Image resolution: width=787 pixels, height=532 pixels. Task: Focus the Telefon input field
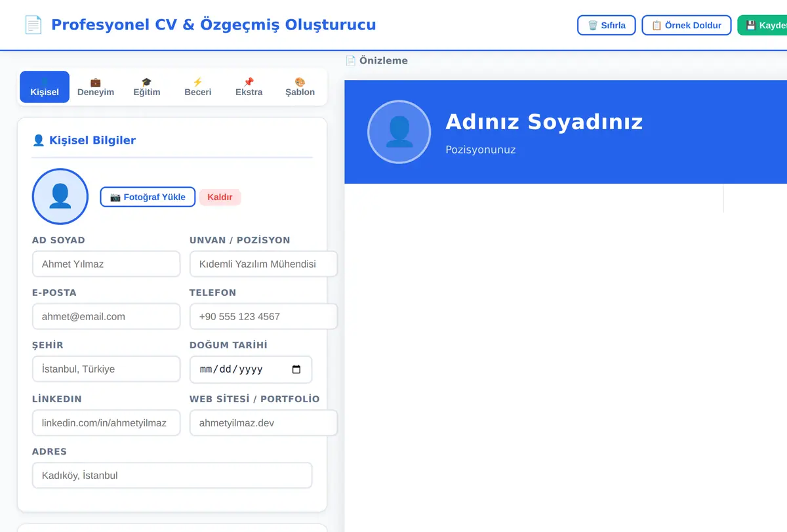(x=264, y=316)
